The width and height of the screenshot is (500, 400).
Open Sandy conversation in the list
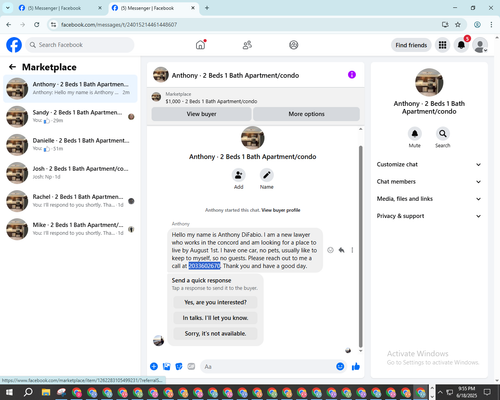[x=70, y=117]
